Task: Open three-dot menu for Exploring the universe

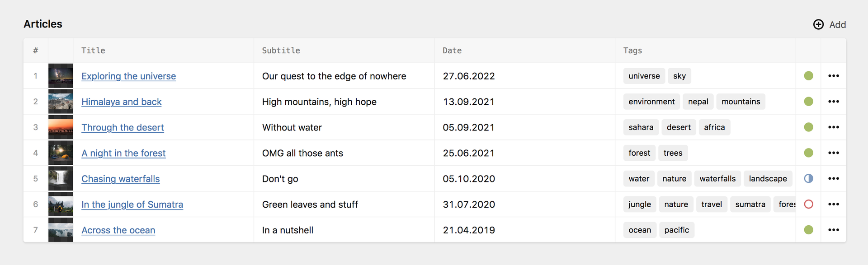Action: coord(834,76)
